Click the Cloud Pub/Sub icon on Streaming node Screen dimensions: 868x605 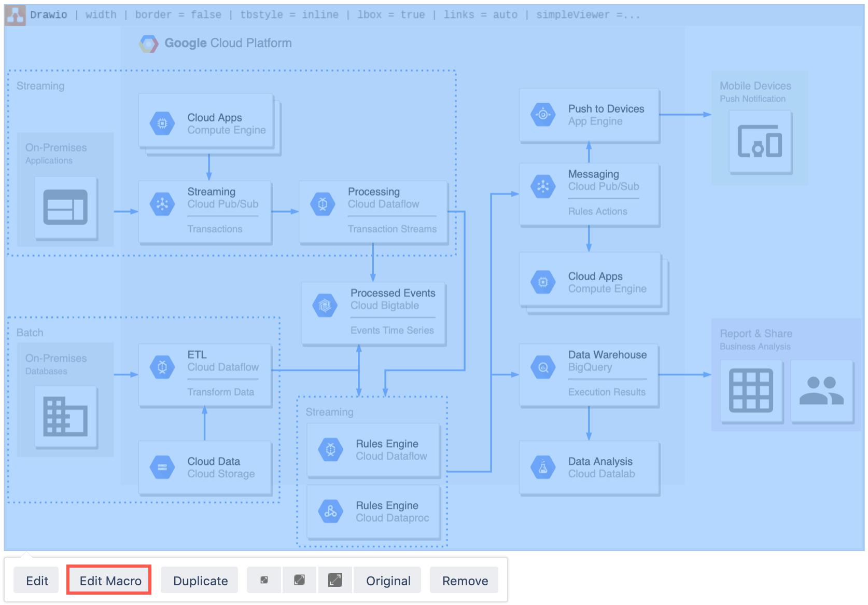click(162, 204)
